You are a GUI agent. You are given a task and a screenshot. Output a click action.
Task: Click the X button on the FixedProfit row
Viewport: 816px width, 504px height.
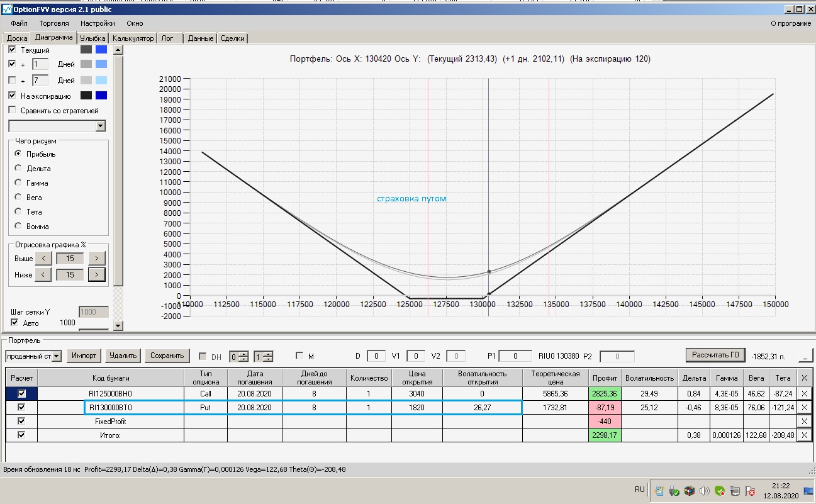(803, 422)
